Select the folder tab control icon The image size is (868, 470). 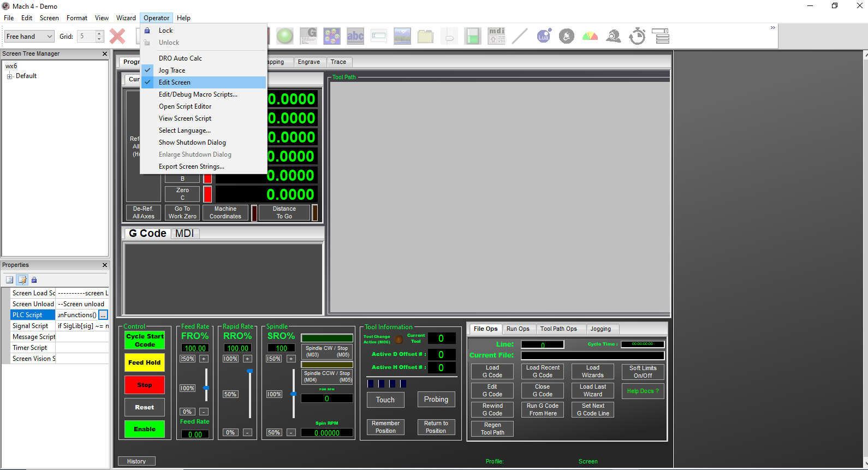click(425, 37)
